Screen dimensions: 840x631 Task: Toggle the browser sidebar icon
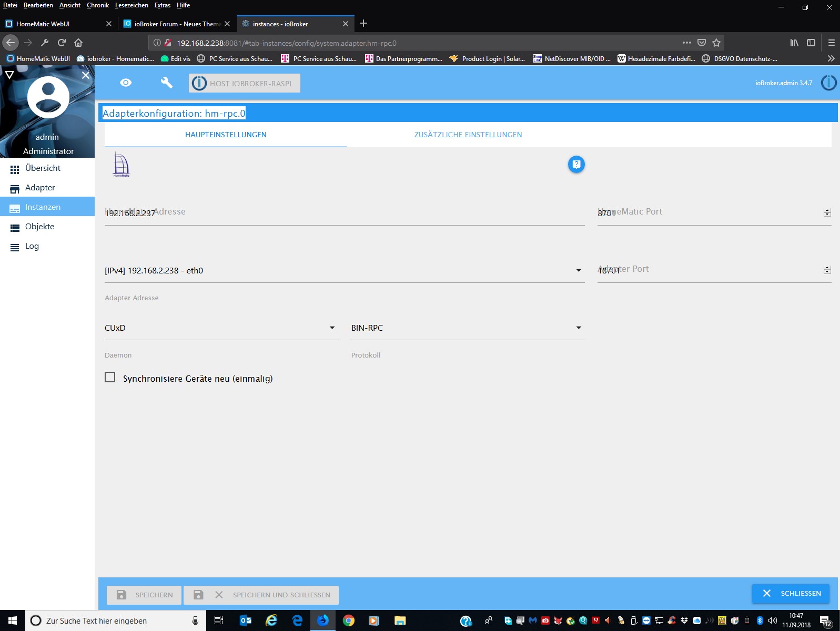(811, 43)
